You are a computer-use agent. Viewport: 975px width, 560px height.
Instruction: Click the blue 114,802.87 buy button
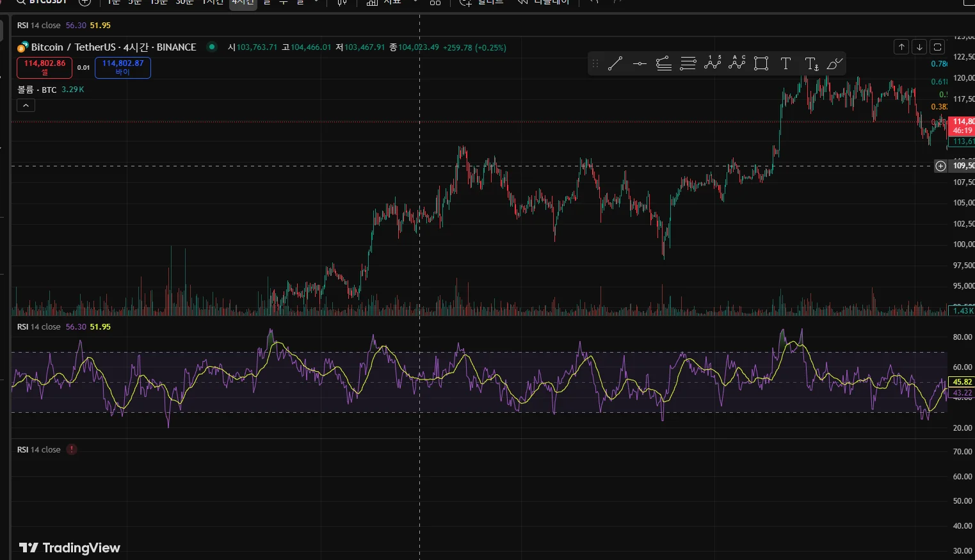(x=123, y=67)
